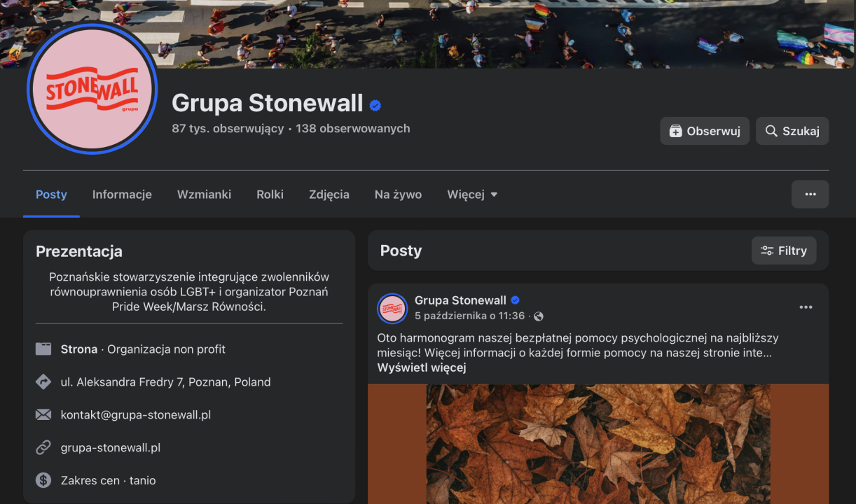
Task: Go to the Rolki tab
Action: coord(270,195)
